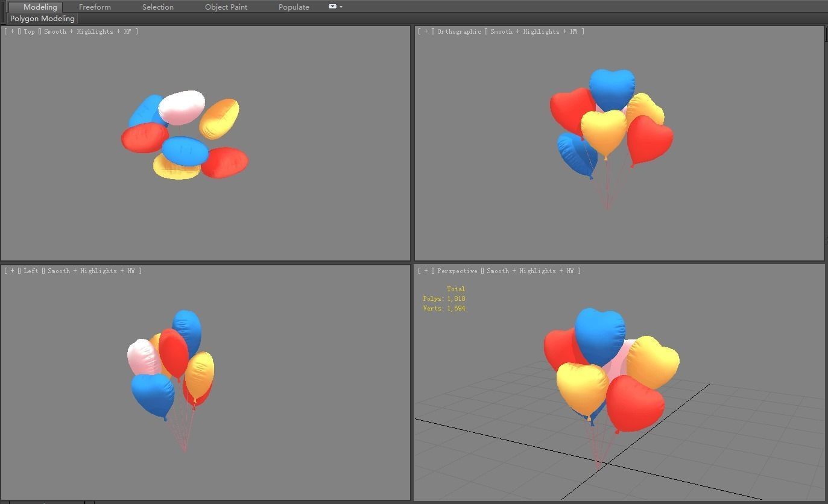Open the Left viewport shading menu

point(91,271)
